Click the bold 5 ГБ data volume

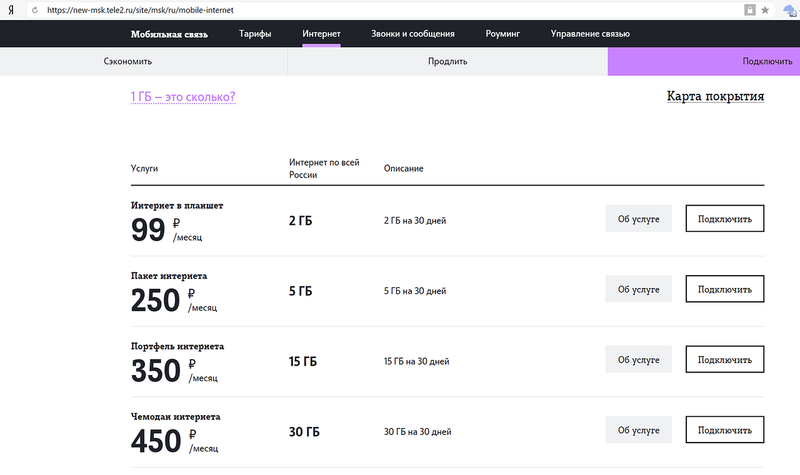click(x=301, y=291)
